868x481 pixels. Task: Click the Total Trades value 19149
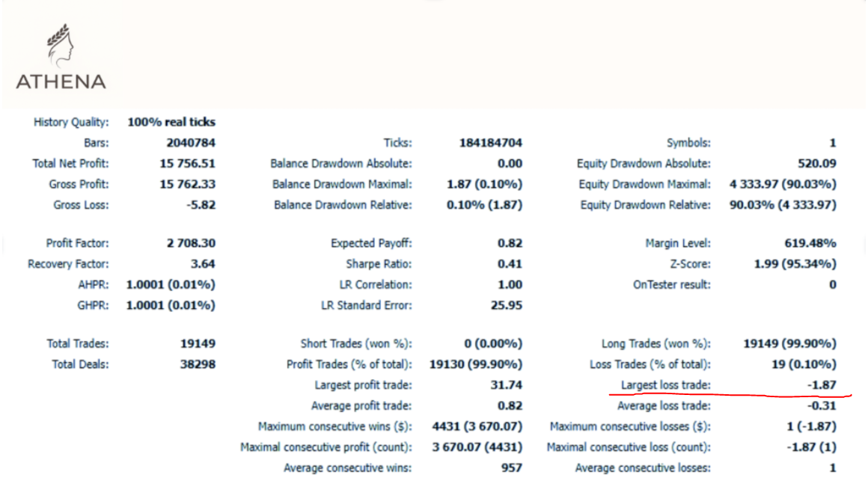198,343
